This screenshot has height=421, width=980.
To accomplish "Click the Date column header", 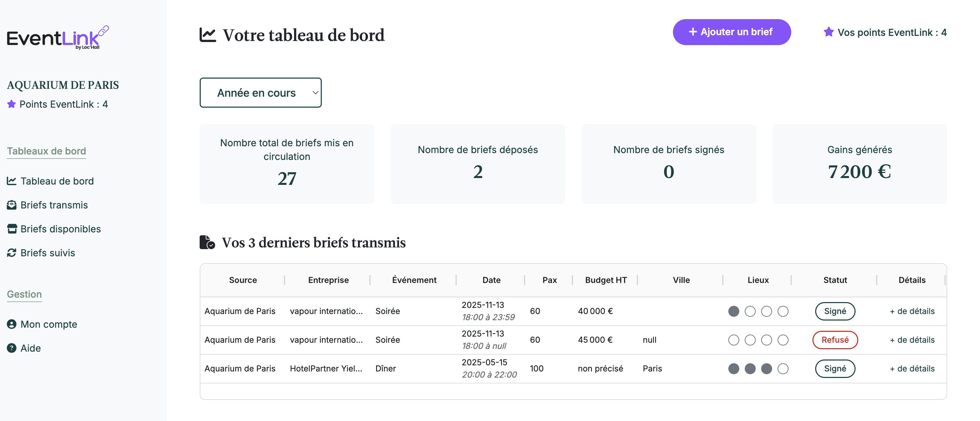I will [491, 280].
